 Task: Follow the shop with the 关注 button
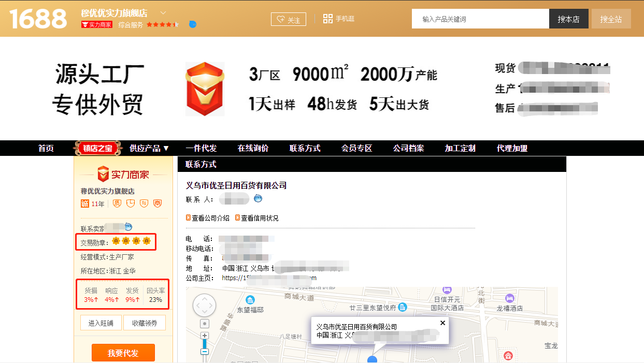pyautogui.click(x=289, y=19)
